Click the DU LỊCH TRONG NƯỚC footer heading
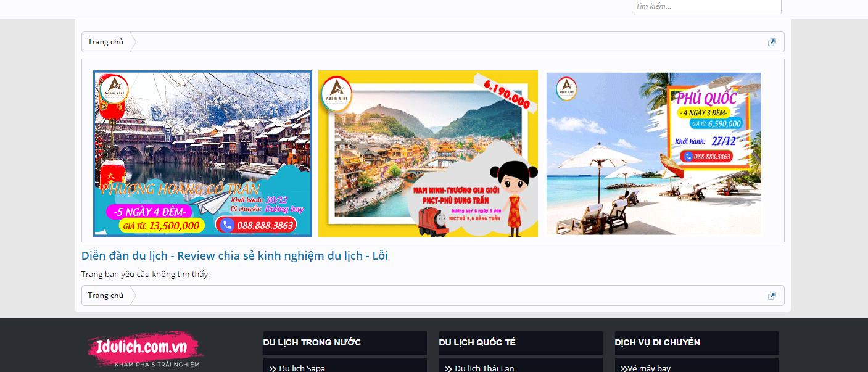This screenshot has width=868, height=372. point(312,342)
